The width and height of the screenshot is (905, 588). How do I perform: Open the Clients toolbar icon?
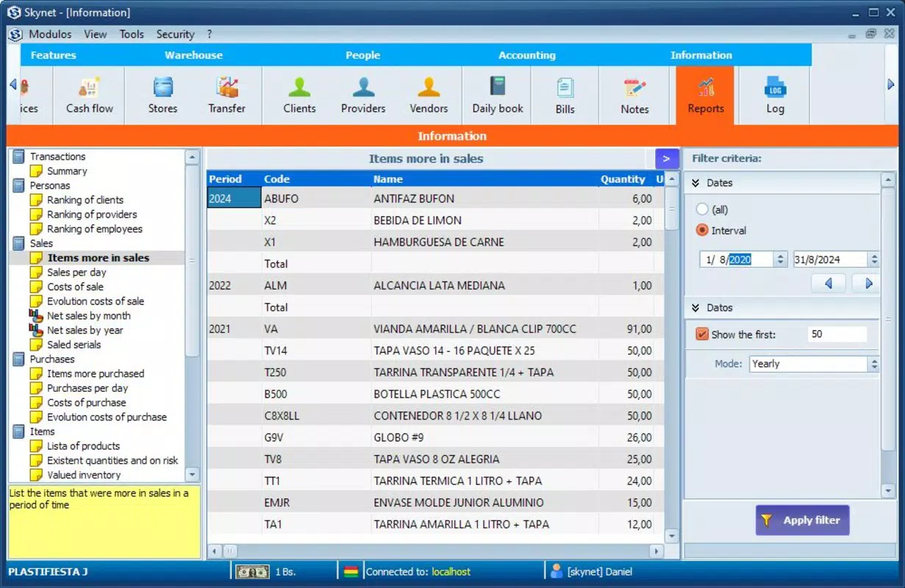[299, 96]
